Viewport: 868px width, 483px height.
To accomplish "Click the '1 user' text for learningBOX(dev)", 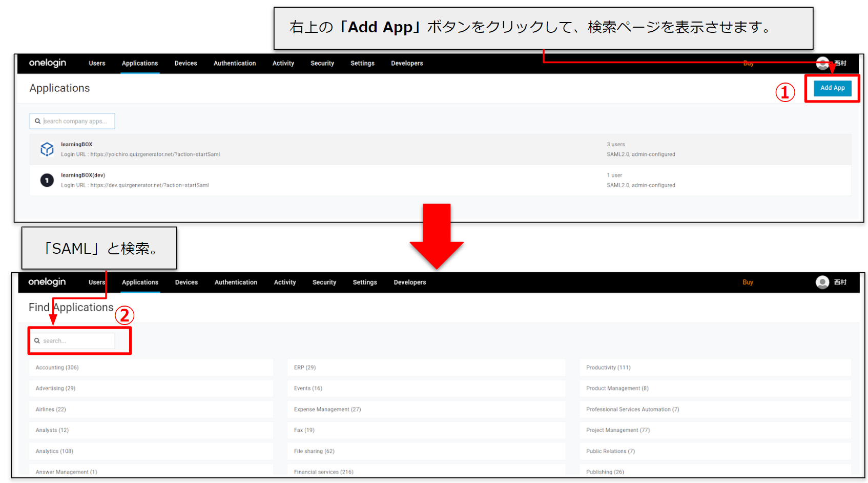I will pos(614,175).
